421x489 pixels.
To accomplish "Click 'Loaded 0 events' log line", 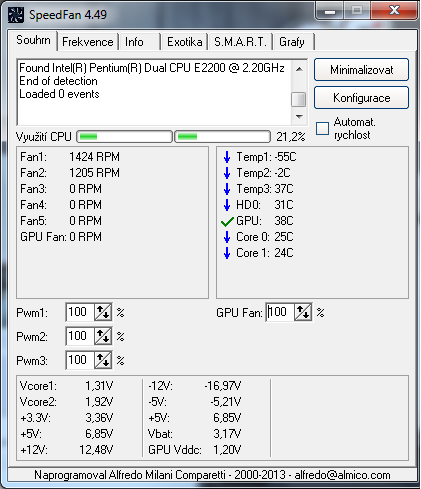I will coord(59,94).
